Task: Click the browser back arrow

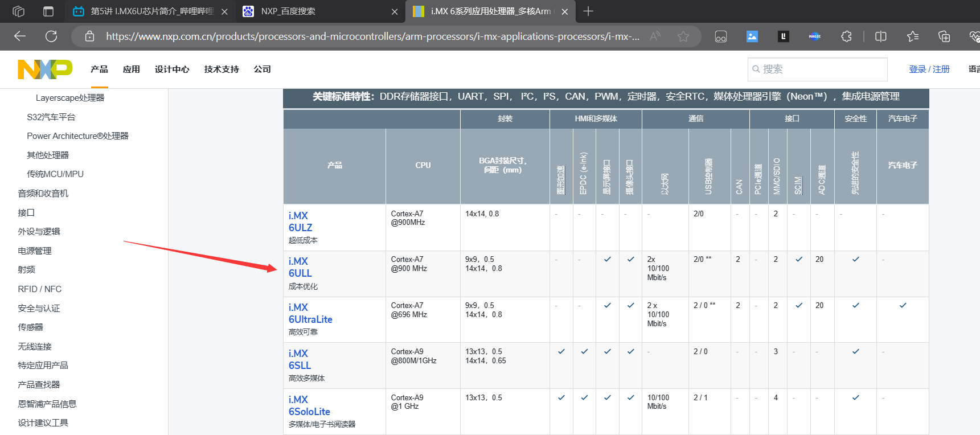Action: click(x=20, y=36)
